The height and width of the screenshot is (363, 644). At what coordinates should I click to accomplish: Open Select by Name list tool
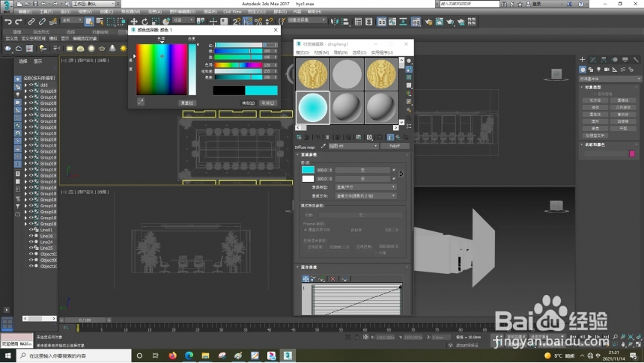[100, 22]
